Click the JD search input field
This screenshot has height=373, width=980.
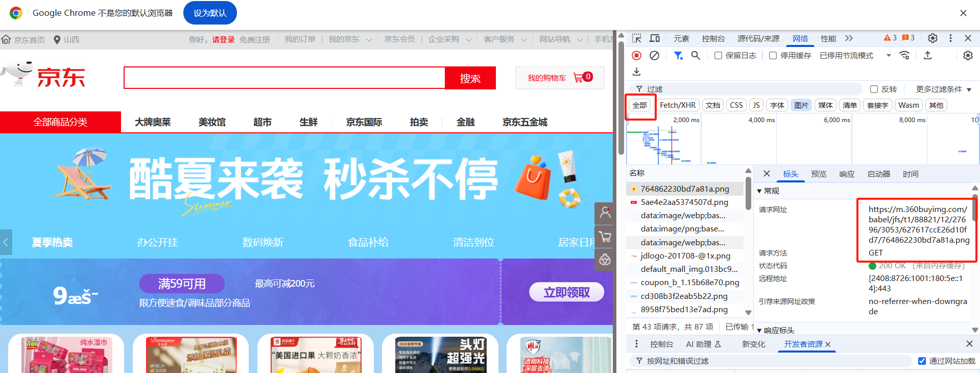284,78
